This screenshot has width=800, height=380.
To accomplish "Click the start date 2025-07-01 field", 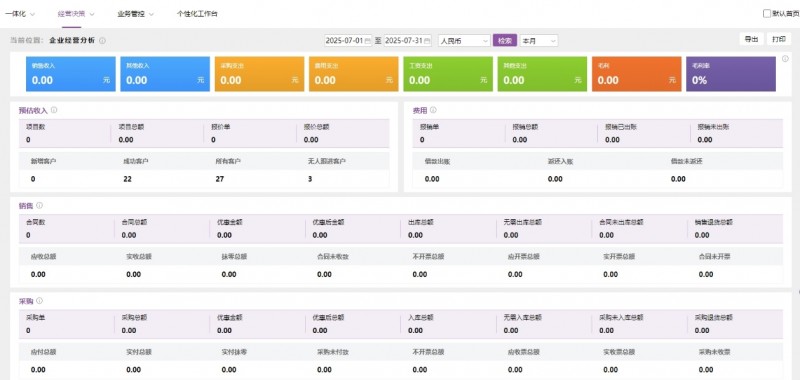I will (x=348, y=41).
